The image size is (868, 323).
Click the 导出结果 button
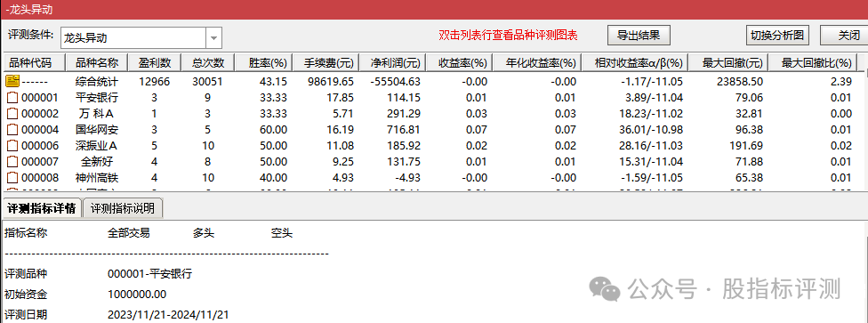pyautogui.click(x=639, y=36)
